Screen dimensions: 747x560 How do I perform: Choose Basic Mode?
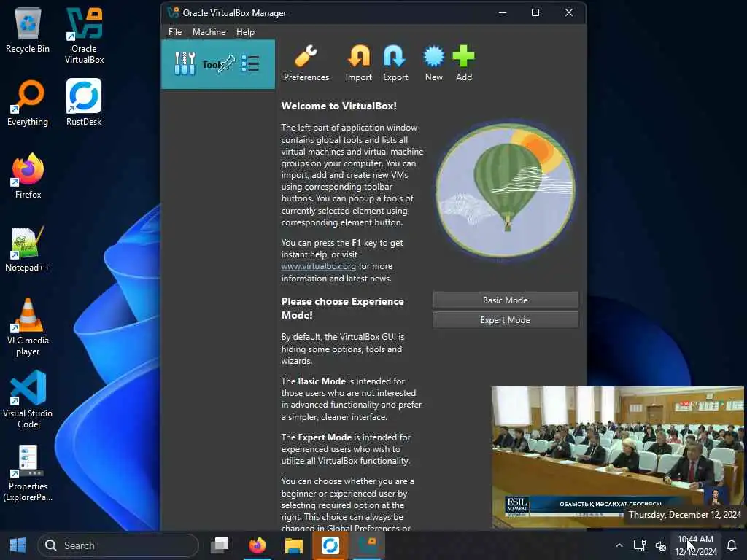(x=505, y=300)
